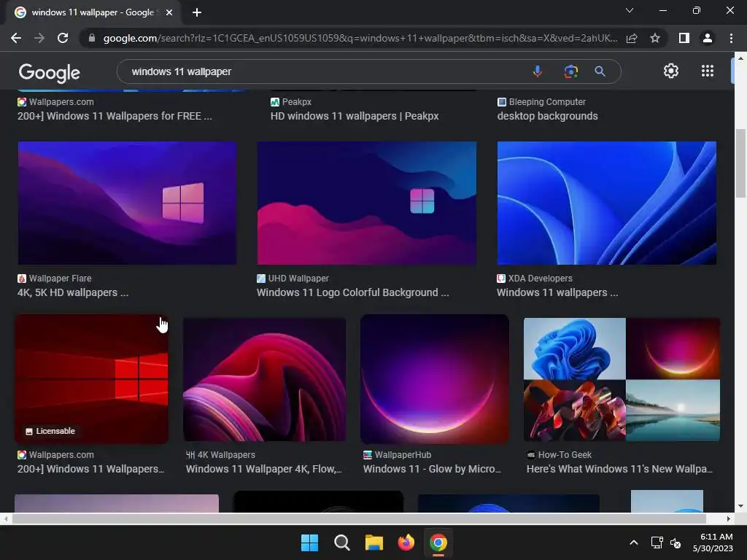747x560 pixels.
Task: Open Windows Start menu
Action: pos(309,542)
